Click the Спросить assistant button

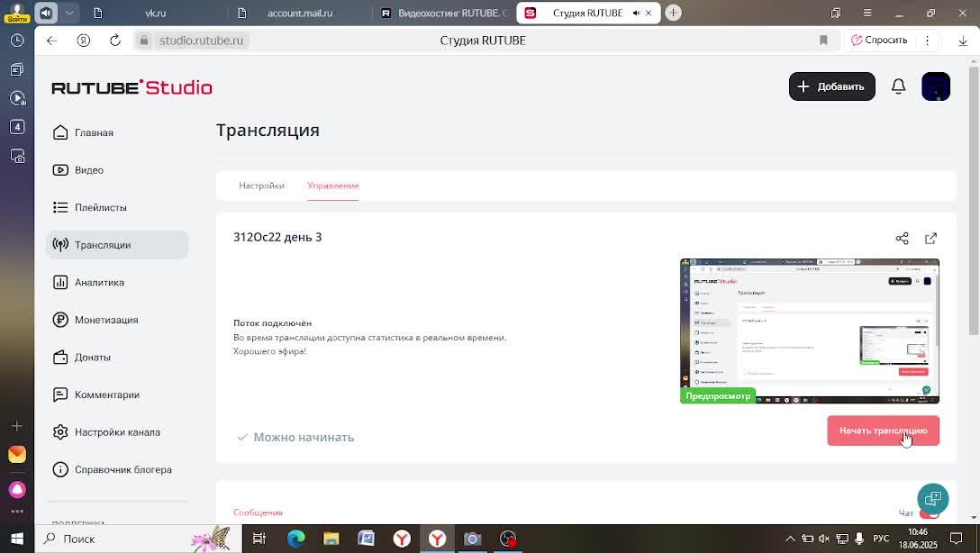click(x=879, y=40)
